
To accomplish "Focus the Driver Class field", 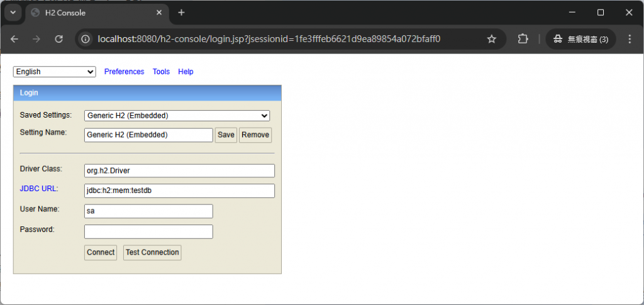I will [x=179, y=171].
